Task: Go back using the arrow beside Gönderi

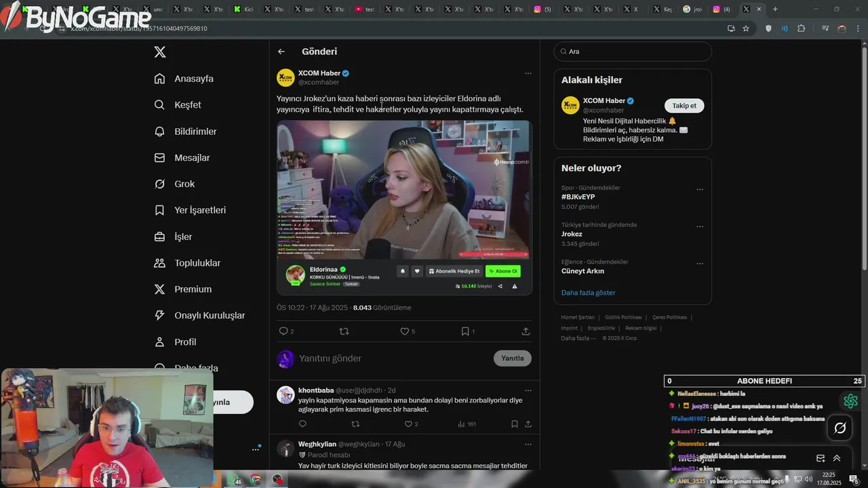Action: coord(281,52)
